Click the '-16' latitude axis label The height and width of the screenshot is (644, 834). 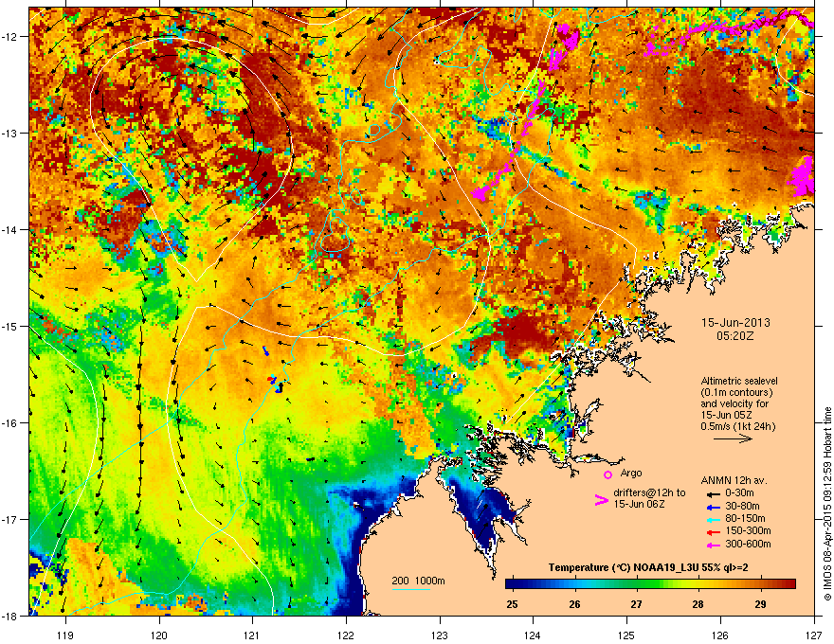[10, 423]
